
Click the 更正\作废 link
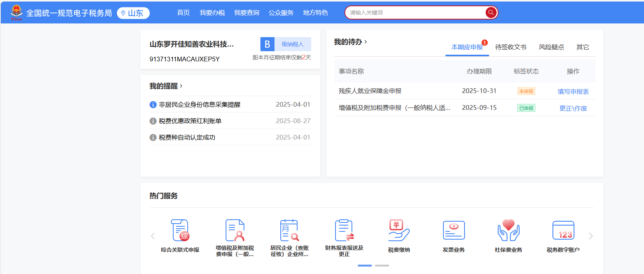click(573, 108)
